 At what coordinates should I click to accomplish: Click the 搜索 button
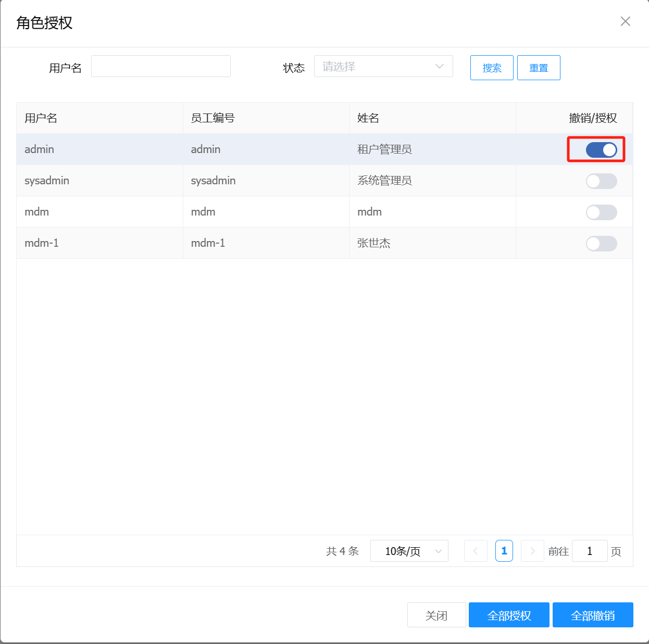coord(492,68)
